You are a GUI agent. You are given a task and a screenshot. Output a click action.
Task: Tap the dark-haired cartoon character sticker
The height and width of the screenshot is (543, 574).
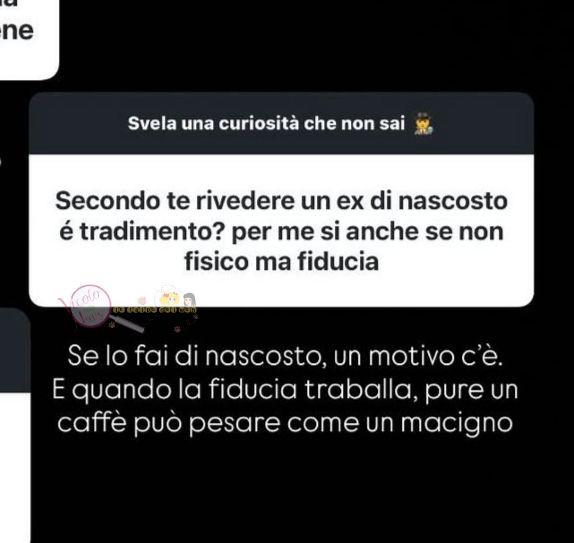tap(189, 300)
